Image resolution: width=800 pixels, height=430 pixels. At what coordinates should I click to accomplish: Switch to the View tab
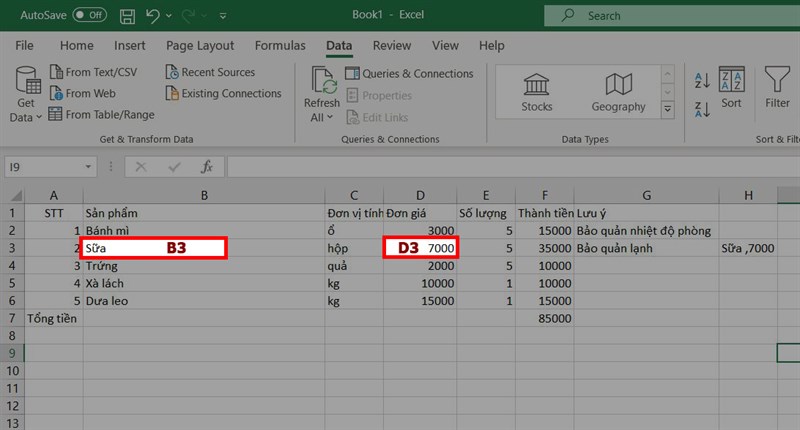click(445, 45)
